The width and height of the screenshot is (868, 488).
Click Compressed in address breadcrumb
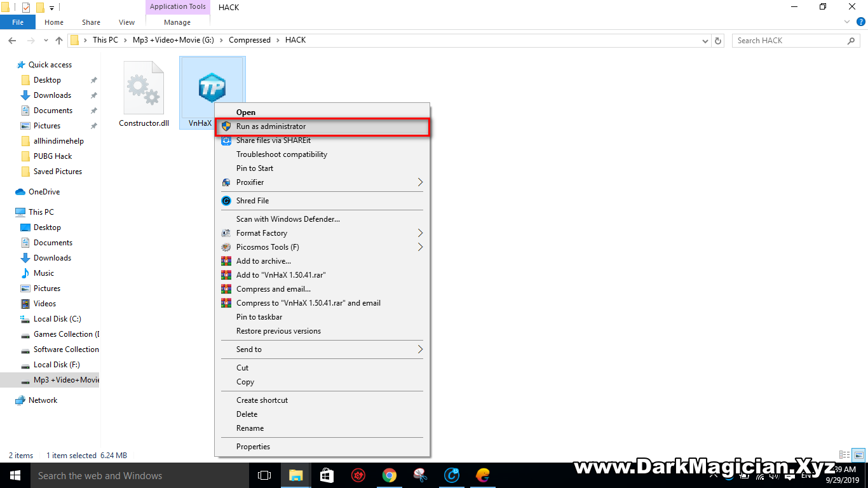tap(250, 40)
